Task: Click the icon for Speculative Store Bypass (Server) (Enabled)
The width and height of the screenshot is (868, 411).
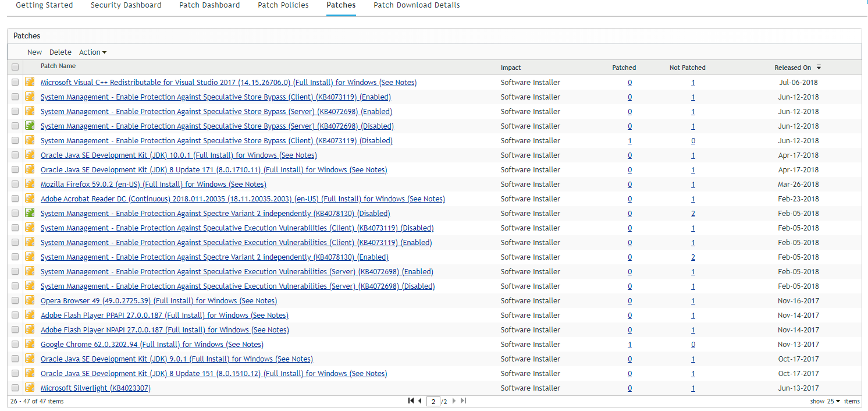Action: [30, 111]
